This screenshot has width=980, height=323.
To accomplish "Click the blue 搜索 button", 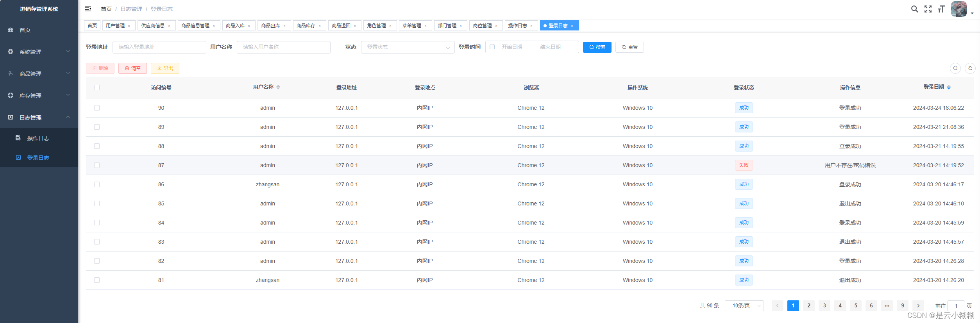I will click(597, 47).
